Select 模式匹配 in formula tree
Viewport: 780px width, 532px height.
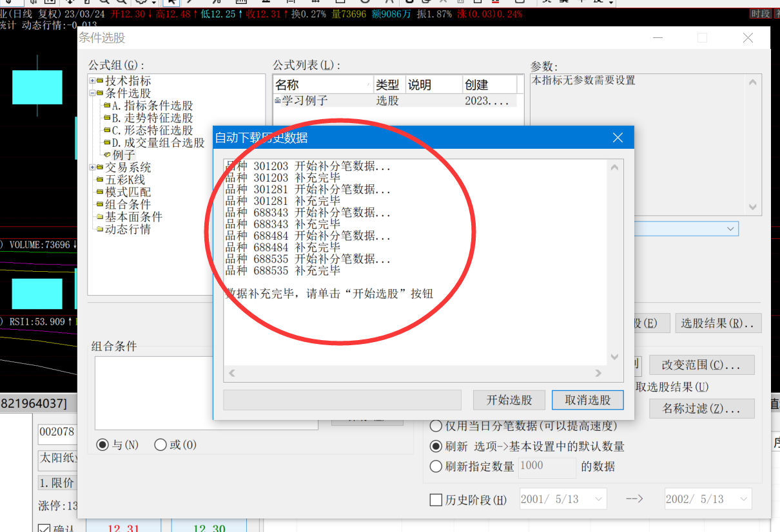(x=128, y=192)
